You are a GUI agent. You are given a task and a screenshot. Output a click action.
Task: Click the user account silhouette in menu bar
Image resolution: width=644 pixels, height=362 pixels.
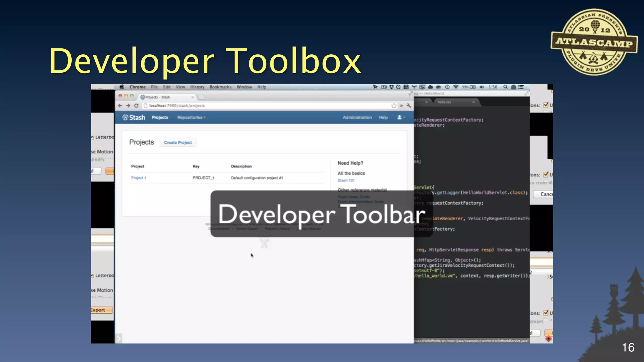(513, 87)
